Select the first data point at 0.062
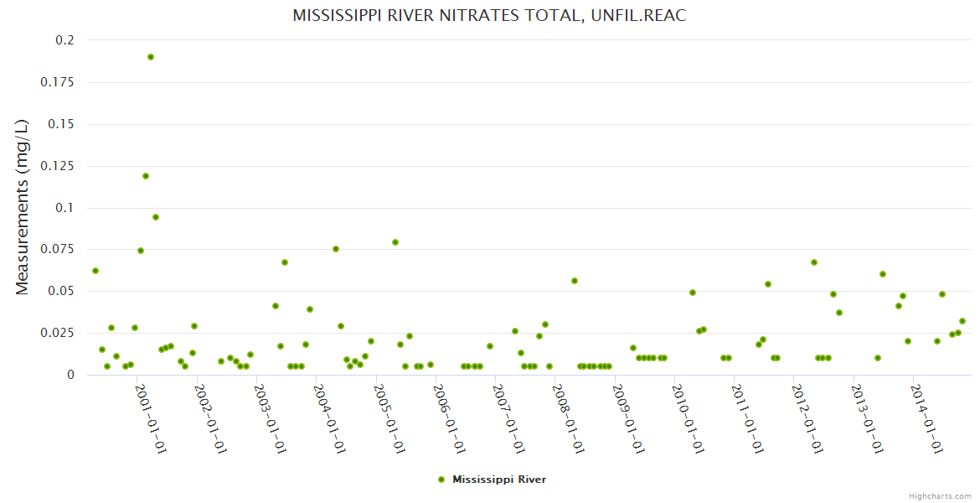Image resolution: width=980 pixels, height=503 pixels. point(95,271)
